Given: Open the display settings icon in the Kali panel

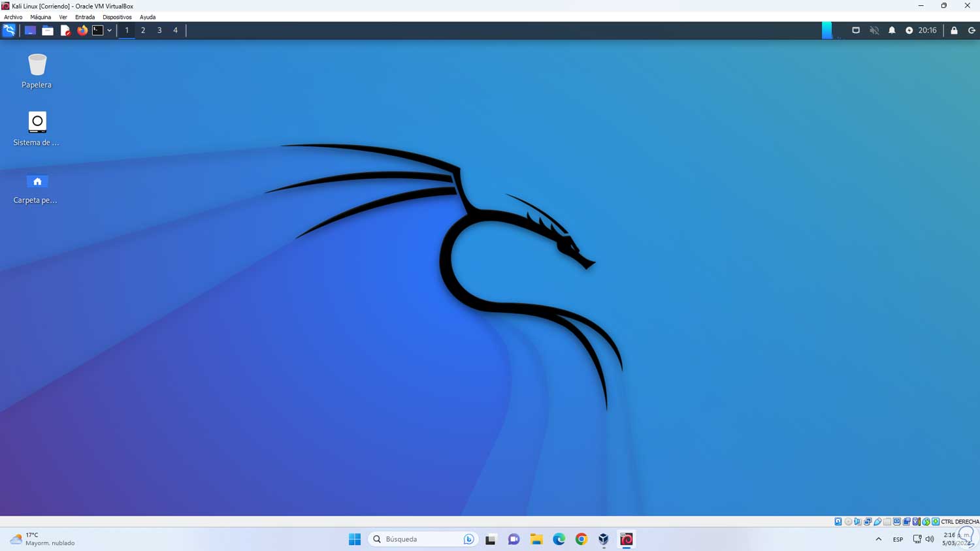Looking at the screenshot, I should (x=856, y=30).
